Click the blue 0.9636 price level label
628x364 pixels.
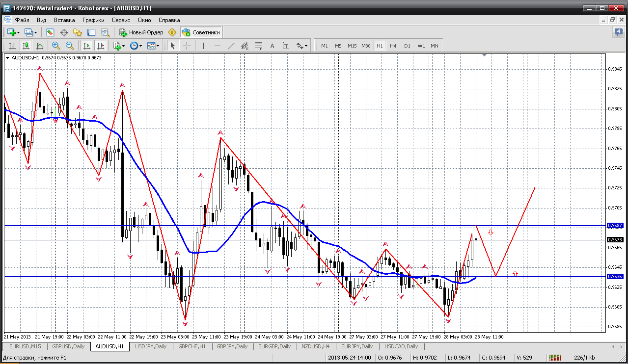pos(615,277)
